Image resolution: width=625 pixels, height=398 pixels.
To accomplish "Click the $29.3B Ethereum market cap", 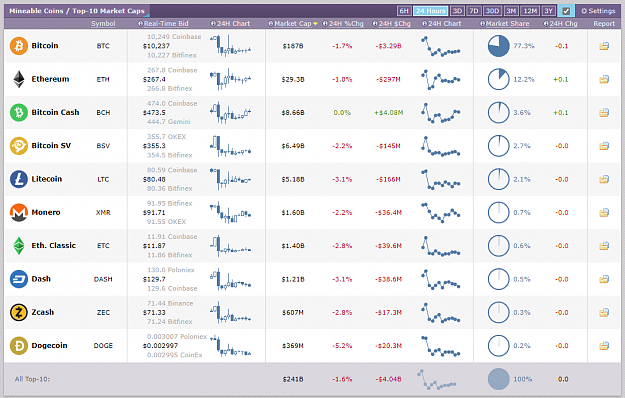I will (x=293, y=79).
